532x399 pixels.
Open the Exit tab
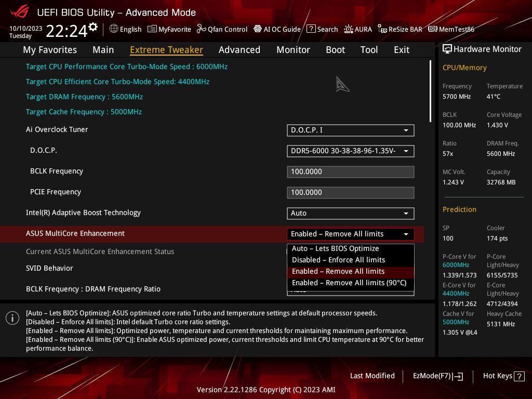pyautogui.click(x=402, y=49)
